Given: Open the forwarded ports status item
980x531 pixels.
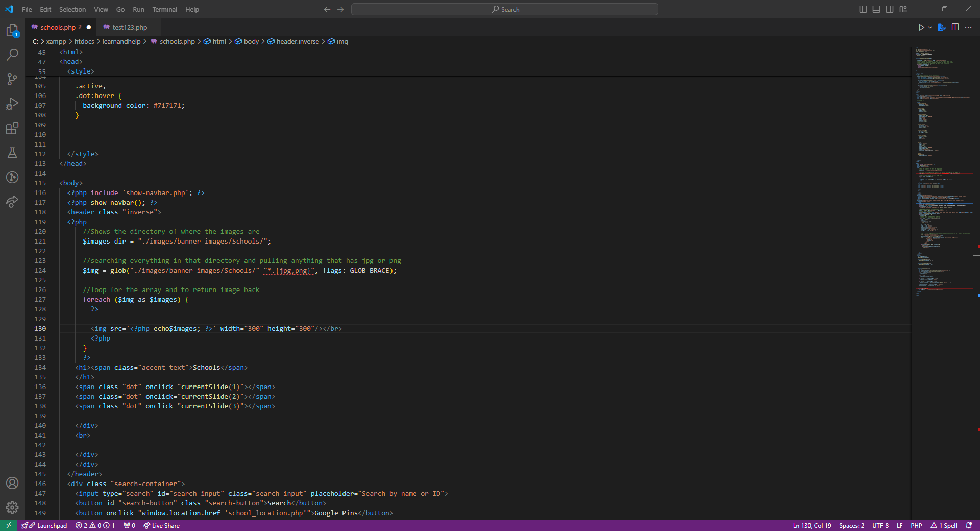Looking at the screenshot, I should click(129, 525).
